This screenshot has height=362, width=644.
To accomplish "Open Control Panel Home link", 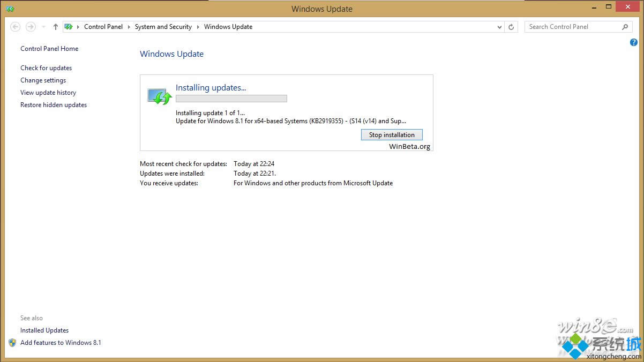I will tap(49, 49).
